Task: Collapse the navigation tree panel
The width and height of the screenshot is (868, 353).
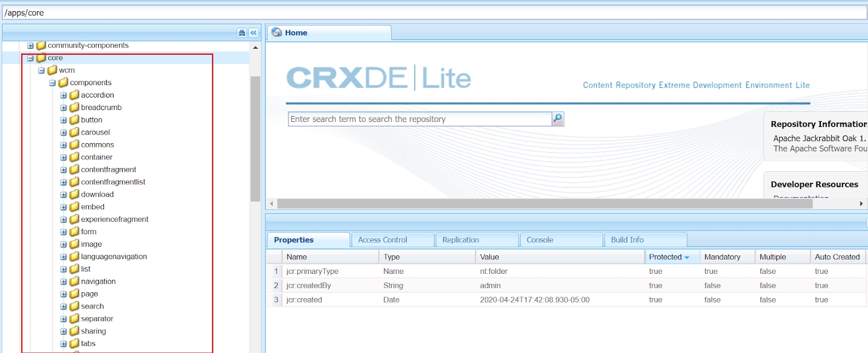Action: click(253, 33)
